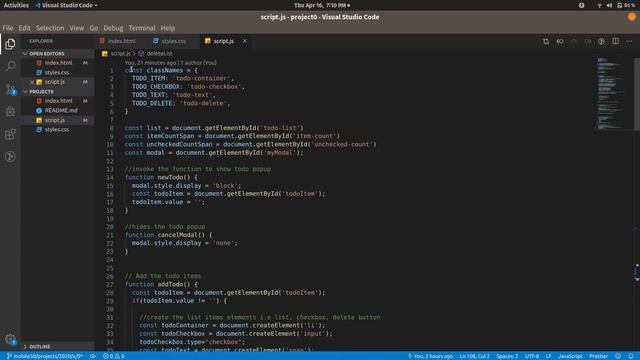Click LF end-of-line selector
Image resolution: width=640 pixels, height=360 pixels.
(x=549, y=356)
